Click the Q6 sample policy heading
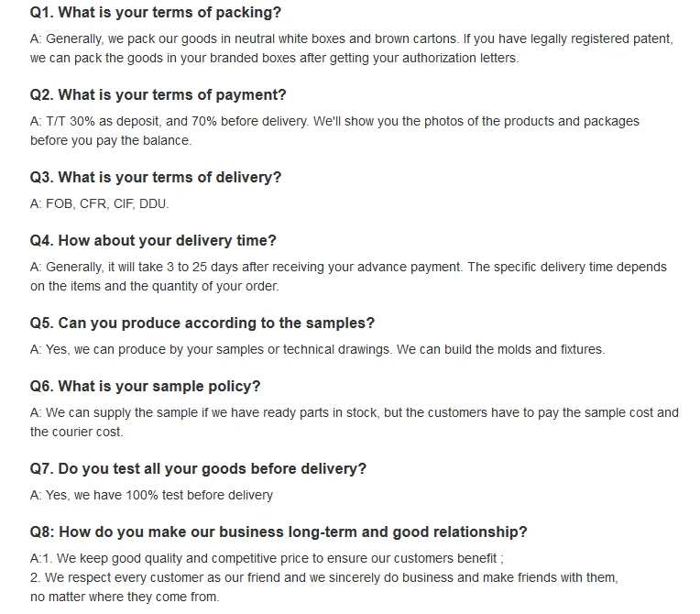700x614 pixels. point(145,386)
